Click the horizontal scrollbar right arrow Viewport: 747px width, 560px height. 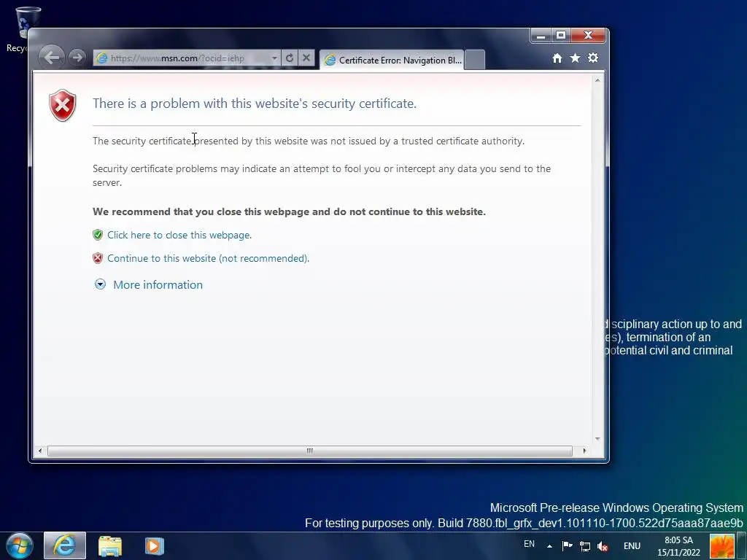tap(584, 451)
